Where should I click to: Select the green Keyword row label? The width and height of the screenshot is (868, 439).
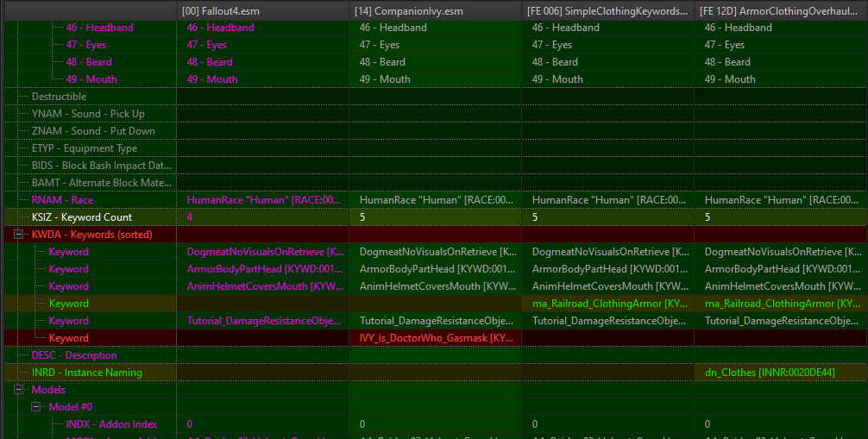click(x=69, y=304)
